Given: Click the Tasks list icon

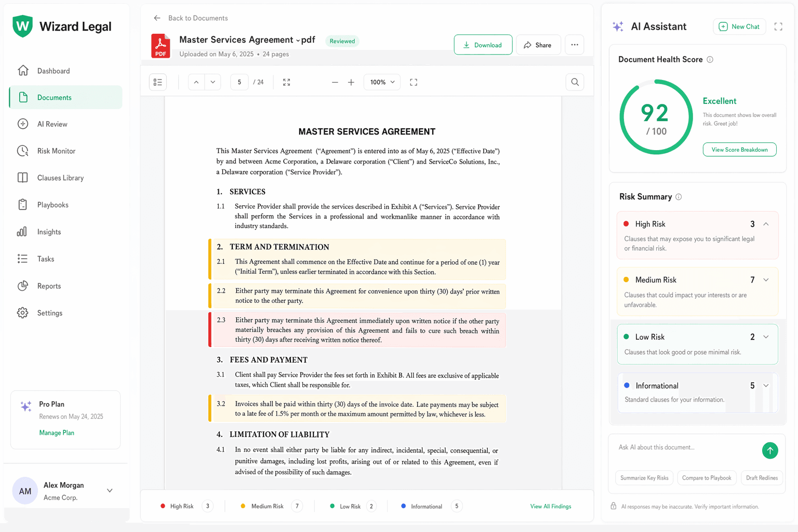Looking at the screenshot, I should (22, 259).
